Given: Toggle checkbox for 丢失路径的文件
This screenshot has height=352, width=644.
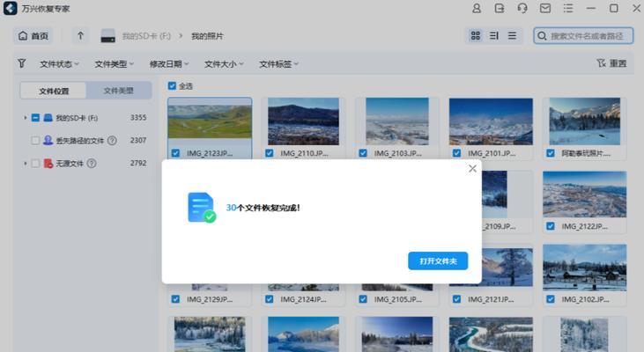Looking at the screenshot, I should click(x=35, y=141).
